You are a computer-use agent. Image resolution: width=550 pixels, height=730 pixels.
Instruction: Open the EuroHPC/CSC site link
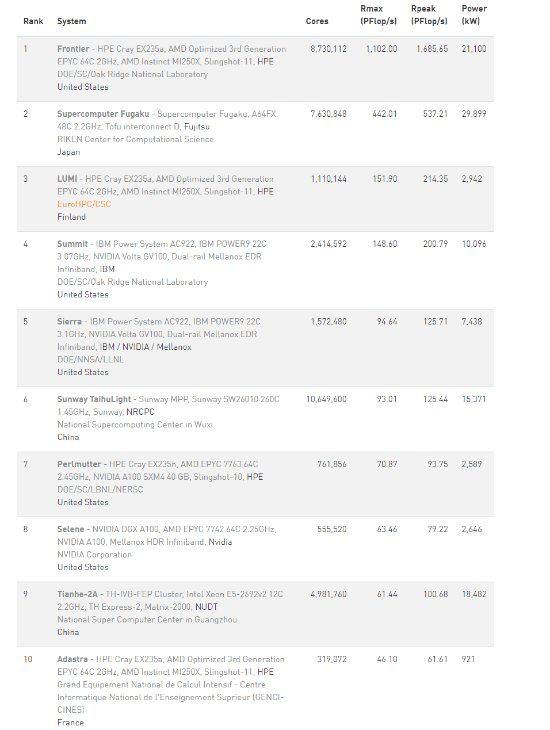(x=84, y=204)
